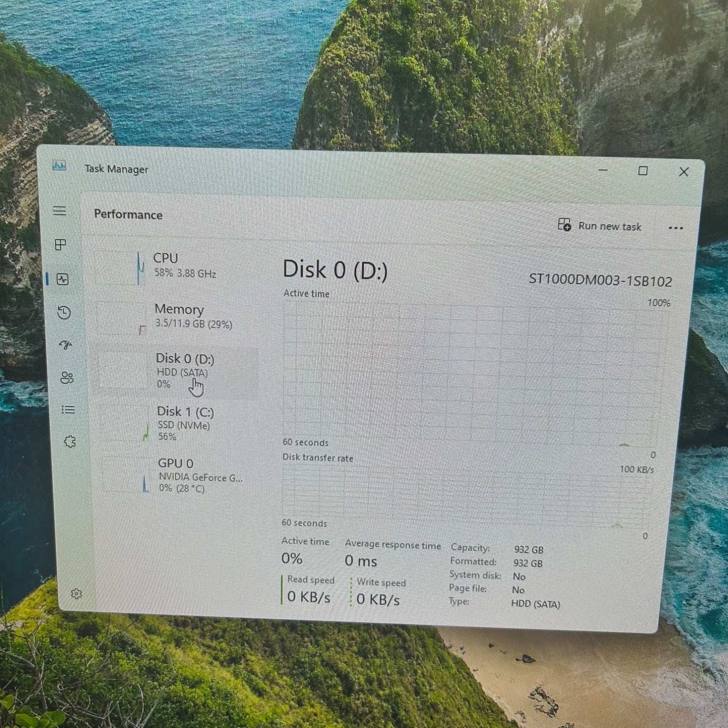Click the Capacity 932 GB value
The width and height of the screenshot is (728, 728).
click(x=529, y=549)
